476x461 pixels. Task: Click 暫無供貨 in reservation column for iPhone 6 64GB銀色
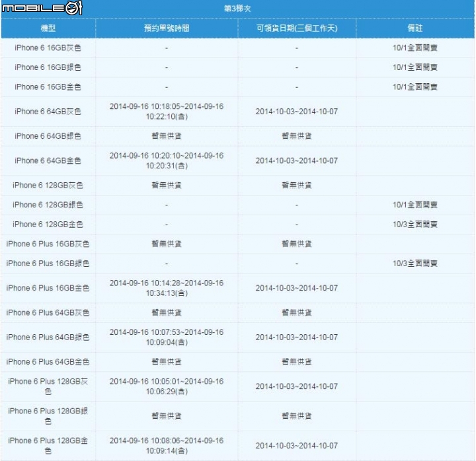pyautogui.click(x=167, y=136)
